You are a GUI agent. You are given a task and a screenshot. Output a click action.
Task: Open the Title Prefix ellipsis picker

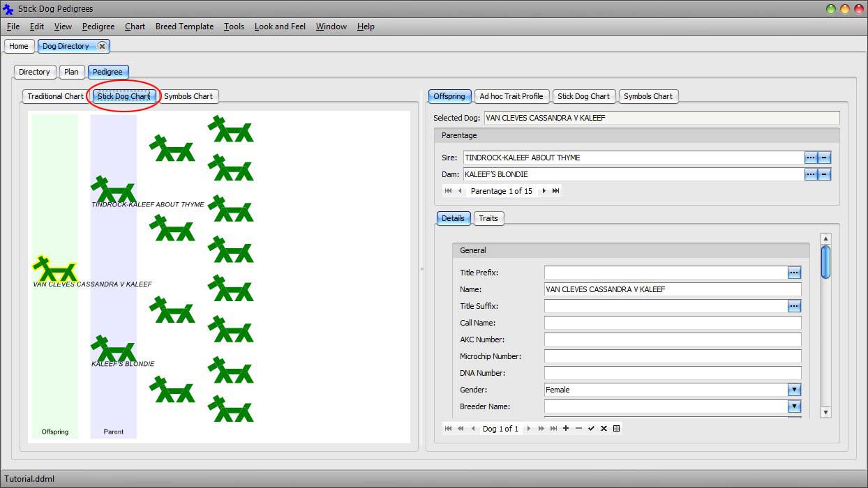pyautogui.click(x=795, y=272)
